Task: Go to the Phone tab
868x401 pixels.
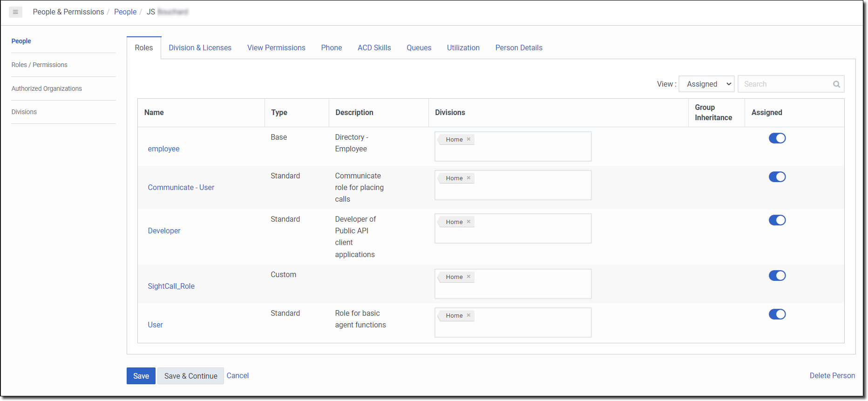Action: pyautogui.click(x=332, y=48)
